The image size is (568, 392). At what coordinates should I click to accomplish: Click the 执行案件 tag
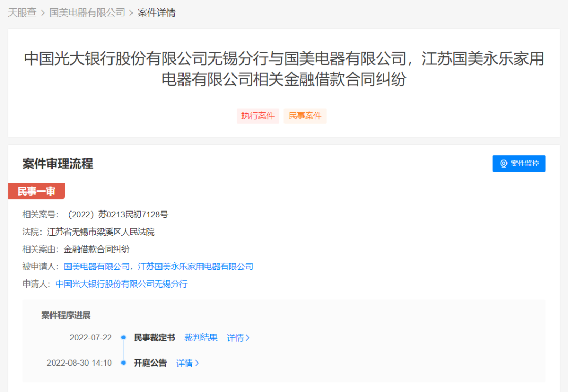coord(258,116)
